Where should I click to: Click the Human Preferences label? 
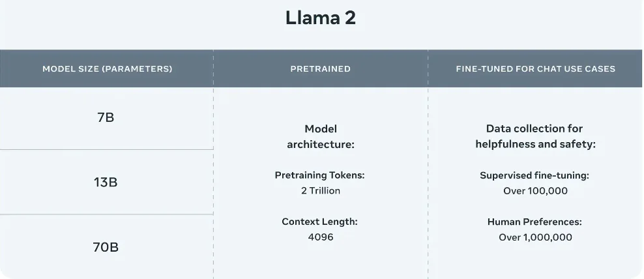pyautogui.click(x=535, y=222)
